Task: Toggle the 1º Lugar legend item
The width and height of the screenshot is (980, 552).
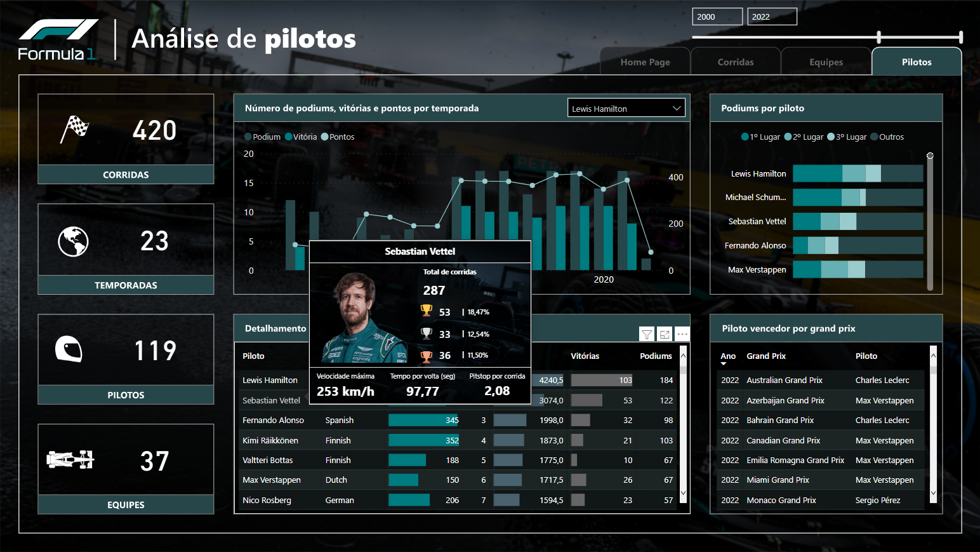Action: (x=760, y=137)
